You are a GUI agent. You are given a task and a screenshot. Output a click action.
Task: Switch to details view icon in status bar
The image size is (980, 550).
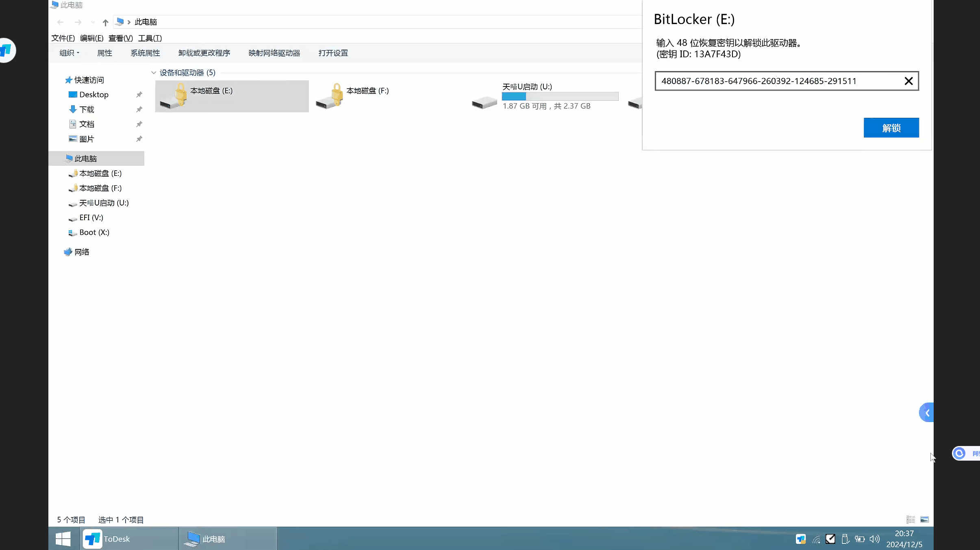[x=910, y=520]
